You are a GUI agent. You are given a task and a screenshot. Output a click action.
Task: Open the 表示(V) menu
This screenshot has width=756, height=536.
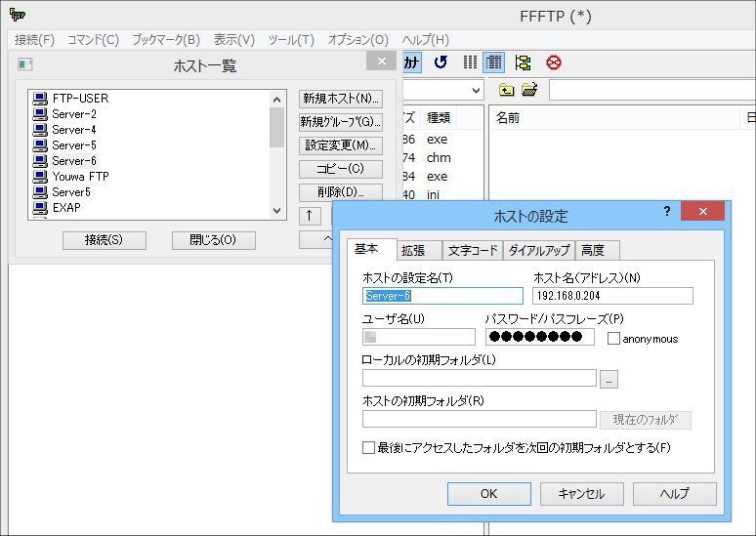(233, 39)
